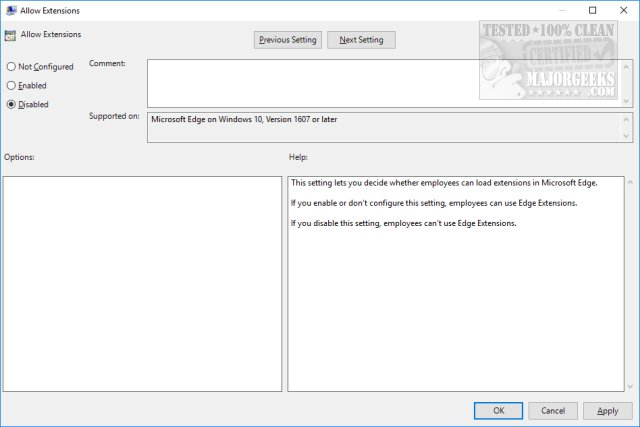Image resolution: width=640 pixels, height=427 pixels.
Task: Click text 'If you disable this setting, employees can't use Edge Extensions.'
Action: pyautogui.click(x=403, y=223)
